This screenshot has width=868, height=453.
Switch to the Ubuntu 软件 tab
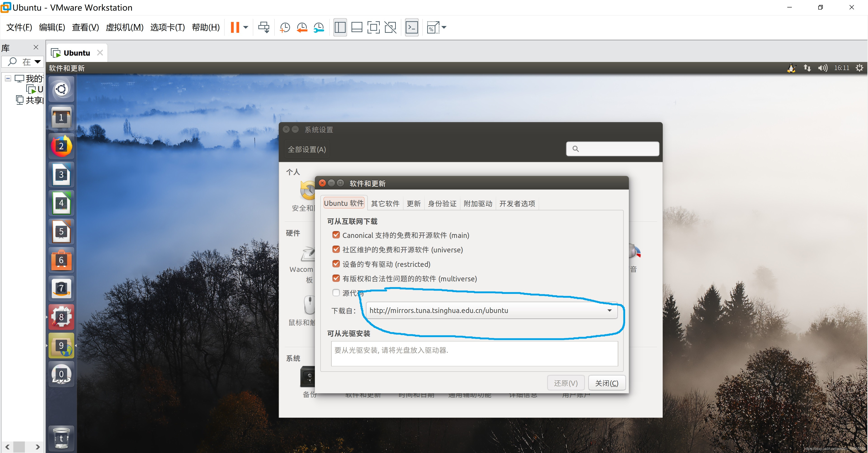pos(344,203)
